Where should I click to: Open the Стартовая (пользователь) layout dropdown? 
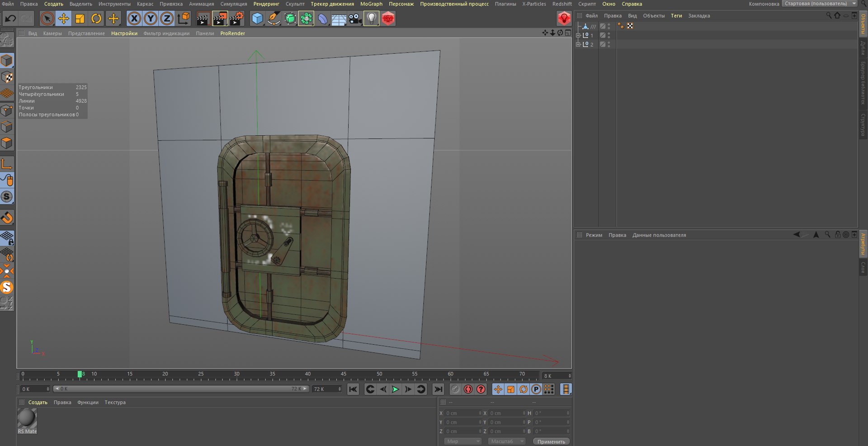[820, 4]
